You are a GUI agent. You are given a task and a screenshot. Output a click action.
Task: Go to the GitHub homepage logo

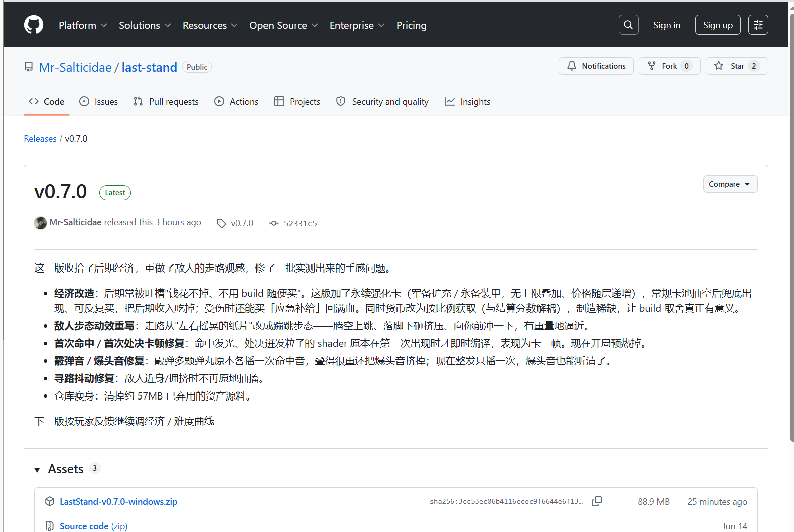(x=34, y=25)
